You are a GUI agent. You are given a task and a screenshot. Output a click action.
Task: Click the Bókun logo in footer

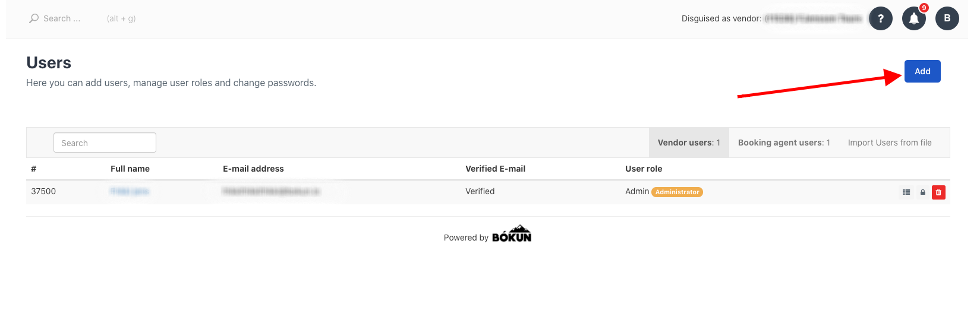click(x=512, y=233)
